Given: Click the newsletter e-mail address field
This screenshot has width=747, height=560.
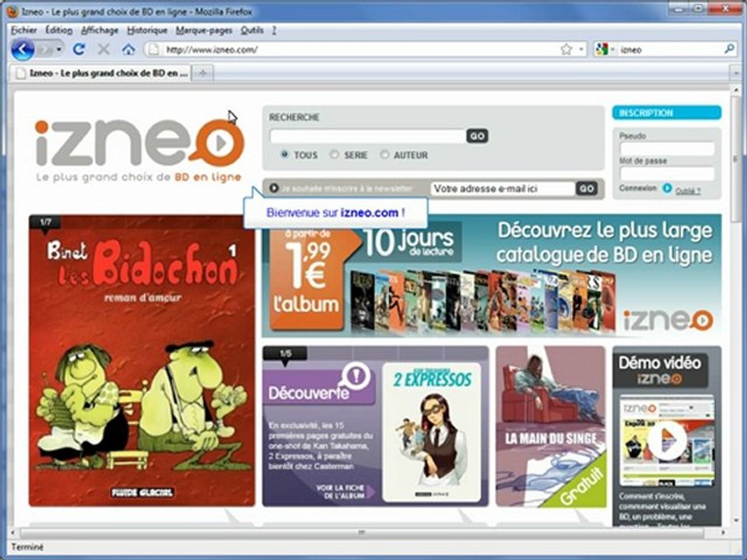Looking at the screenshot, I should tap(503, 188).
